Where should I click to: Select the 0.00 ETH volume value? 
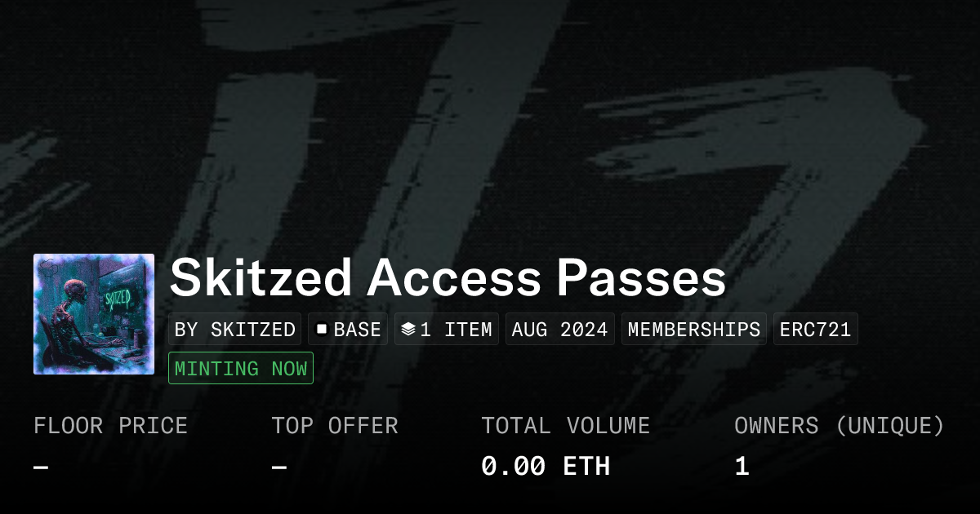coord(546,467)
